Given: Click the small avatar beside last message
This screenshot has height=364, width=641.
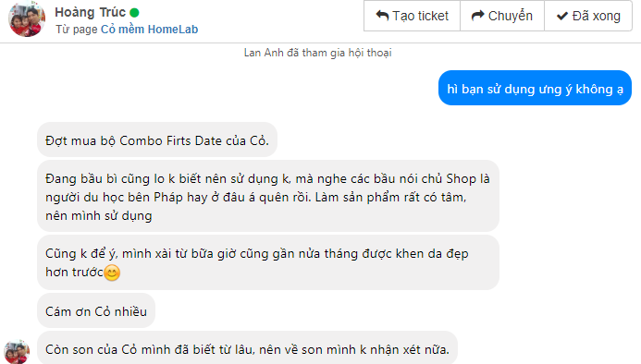Looking at the screenshot, I should [17, 351].
